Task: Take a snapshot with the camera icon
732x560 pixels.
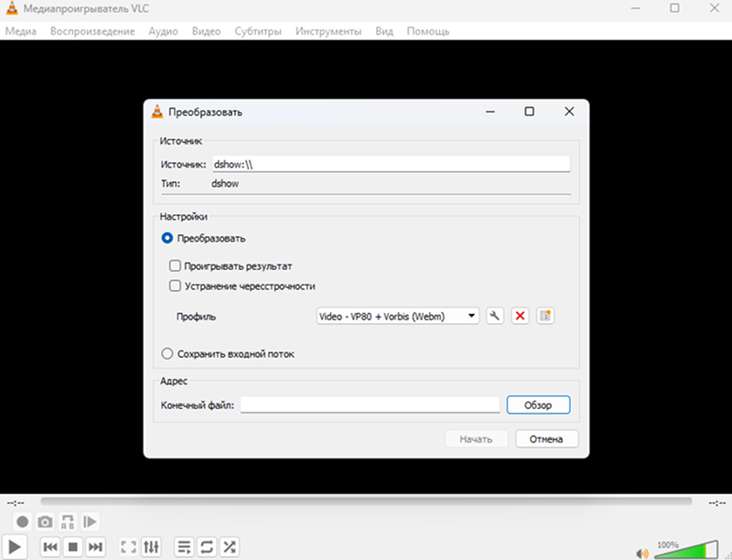Action: coord(45,522)
